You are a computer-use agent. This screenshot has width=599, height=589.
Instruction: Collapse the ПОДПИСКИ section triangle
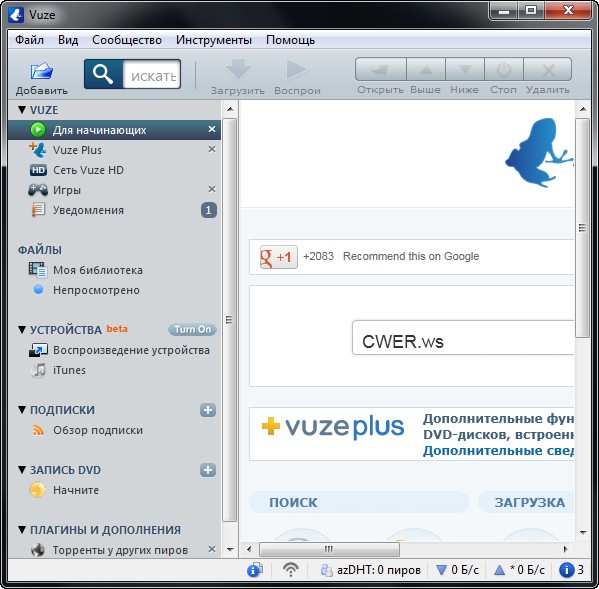22,410
